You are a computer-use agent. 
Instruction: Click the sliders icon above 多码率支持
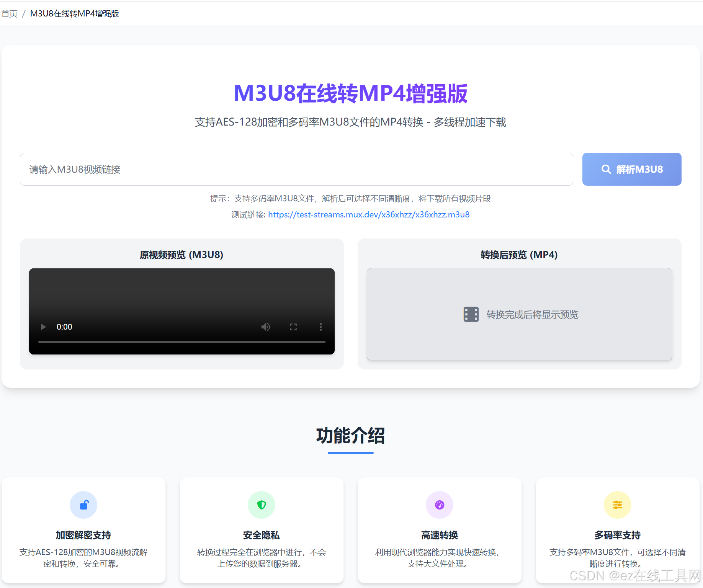pos(617,505)
